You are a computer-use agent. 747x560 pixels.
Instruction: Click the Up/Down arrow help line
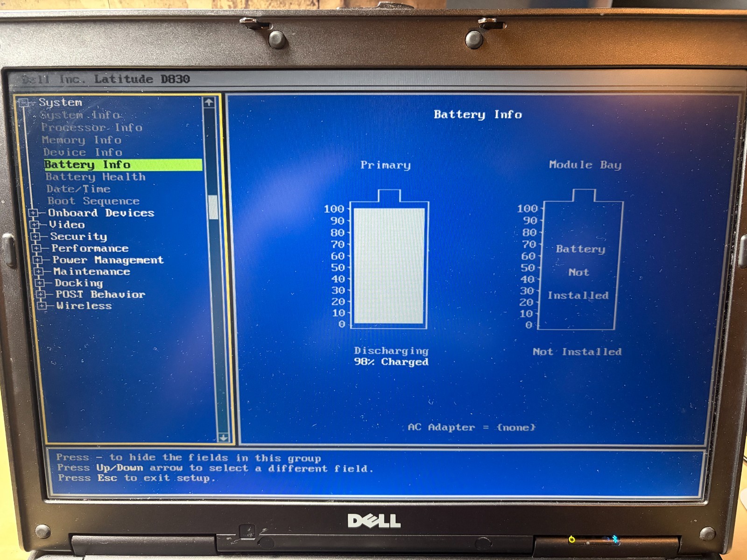coord(215,468)
